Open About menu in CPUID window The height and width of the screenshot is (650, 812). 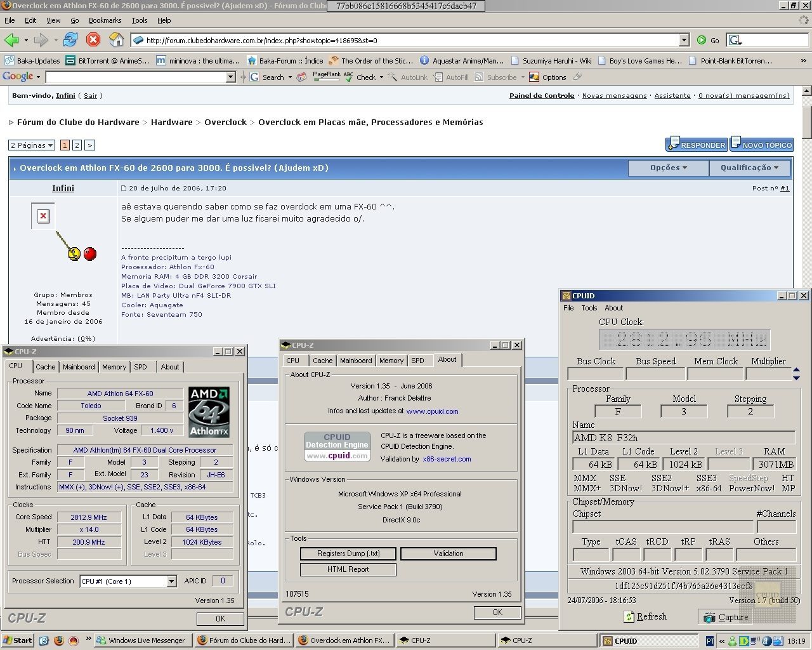pos(613,308)
